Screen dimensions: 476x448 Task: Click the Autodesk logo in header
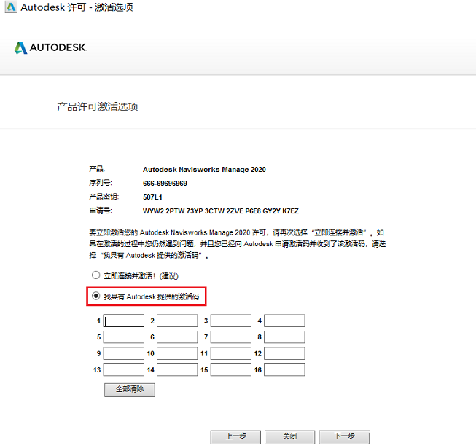[x=51, y=47]
